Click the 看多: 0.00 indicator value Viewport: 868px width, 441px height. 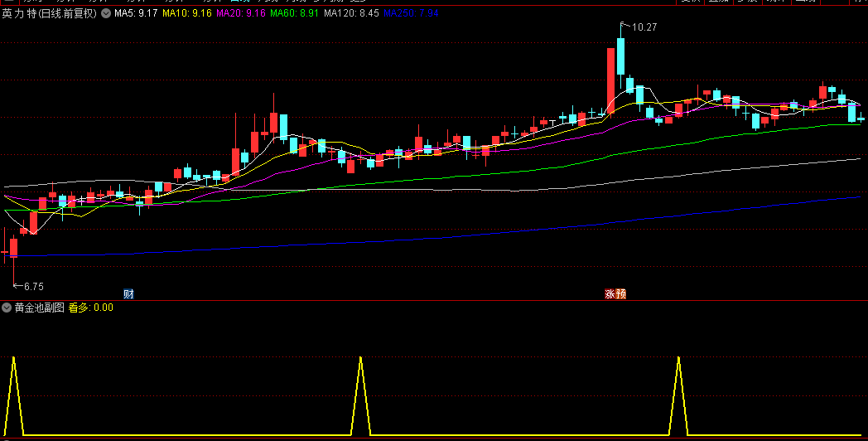point(91,308)
